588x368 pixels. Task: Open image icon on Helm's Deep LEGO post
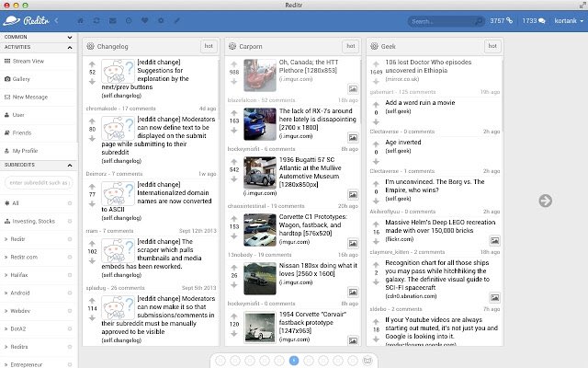pos(494,240)
